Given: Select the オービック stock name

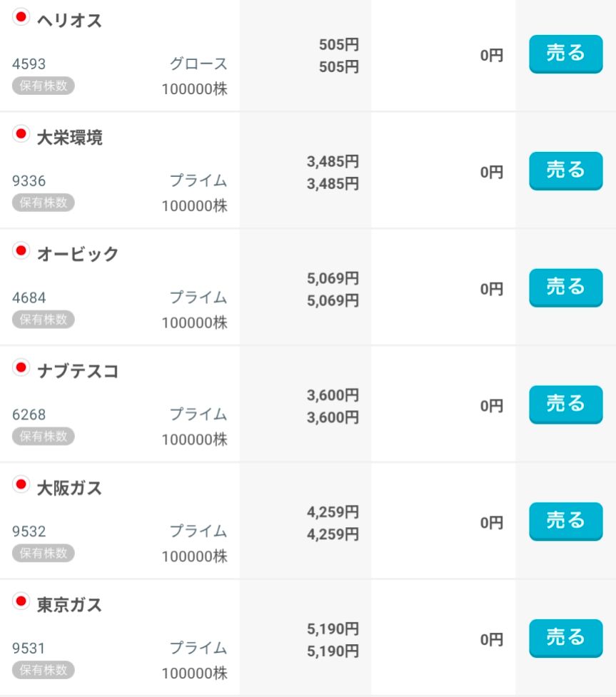Looking at the screenshot, I should pos(77,255).
